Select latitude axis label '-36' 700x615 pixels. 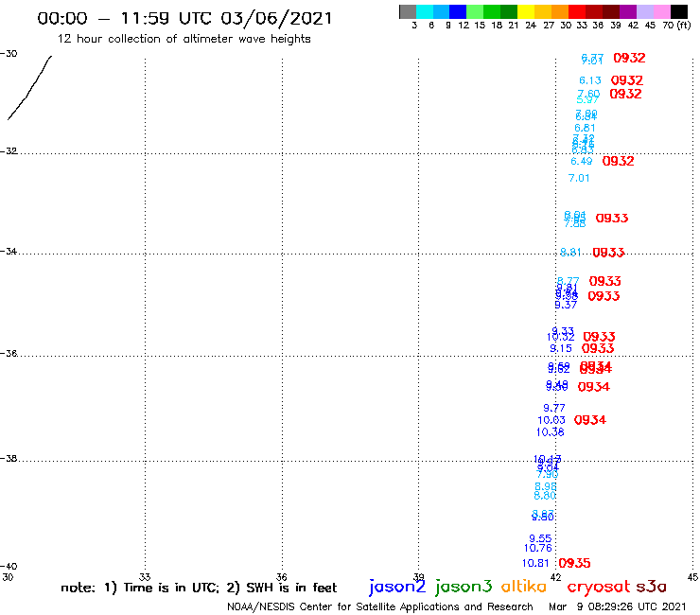click(x=9, y=353)
